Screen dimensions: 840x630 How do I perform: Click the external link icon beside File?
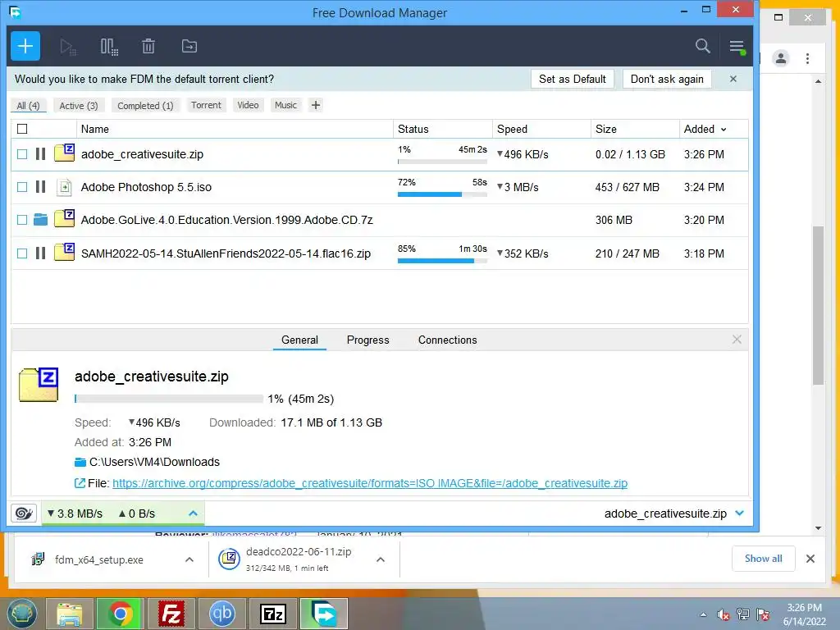[80, 483]
